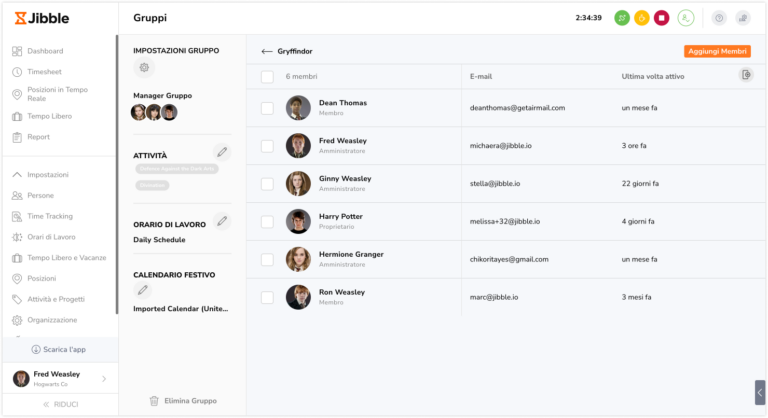The width and height of the screenshot is (768, 418).
Task: Click Defence Against the Dark Arts tag
Action: click(177, 169)
